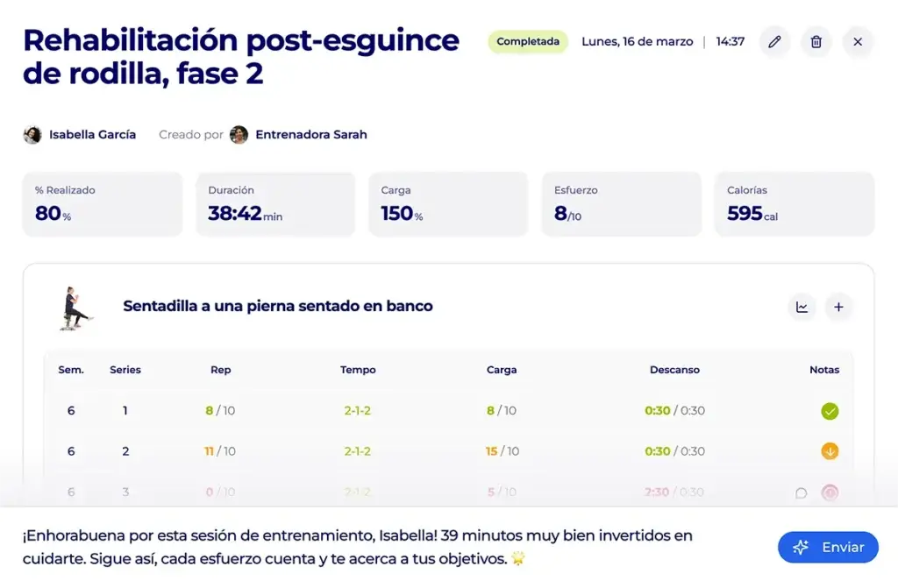Click the Series column header

point(125,370)
